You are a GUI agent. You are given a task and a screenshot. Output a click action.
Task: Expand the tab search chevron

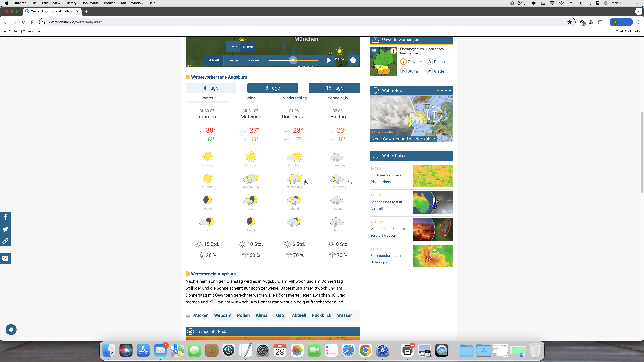(639, 11)
